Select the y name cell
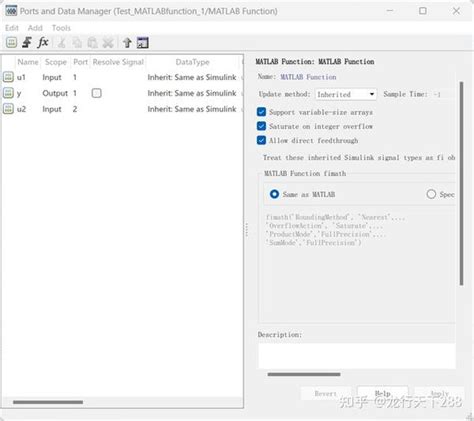Viewport: 474px width, 421px height. [x=19, y=93]
